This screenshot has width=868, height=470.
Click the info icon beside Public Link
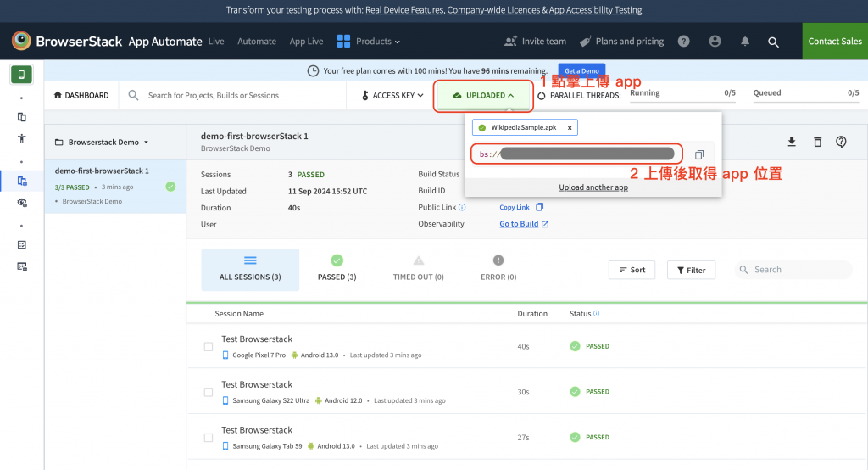[x=462, y=207]
